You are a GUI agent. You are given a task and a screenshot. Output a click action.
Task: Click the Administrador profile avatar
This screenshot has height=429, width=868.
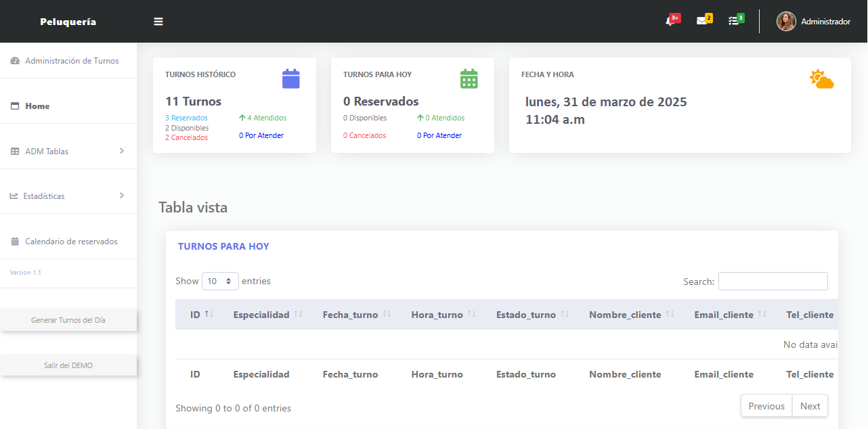[x=786, y=22]
